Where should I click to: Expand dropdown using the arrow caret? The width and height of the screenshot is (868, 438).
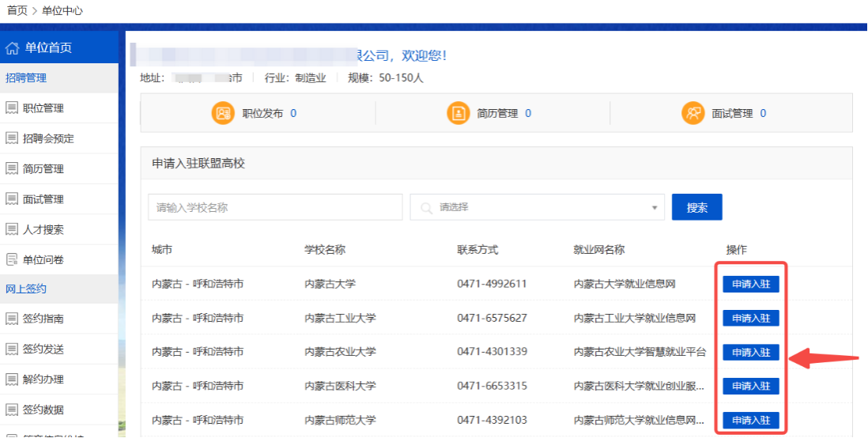point(654,208)
